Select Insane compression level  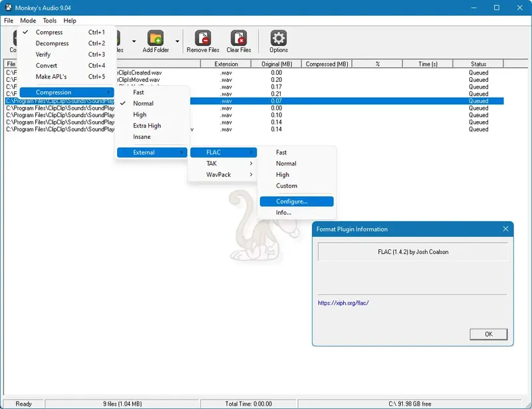point(152,137)
